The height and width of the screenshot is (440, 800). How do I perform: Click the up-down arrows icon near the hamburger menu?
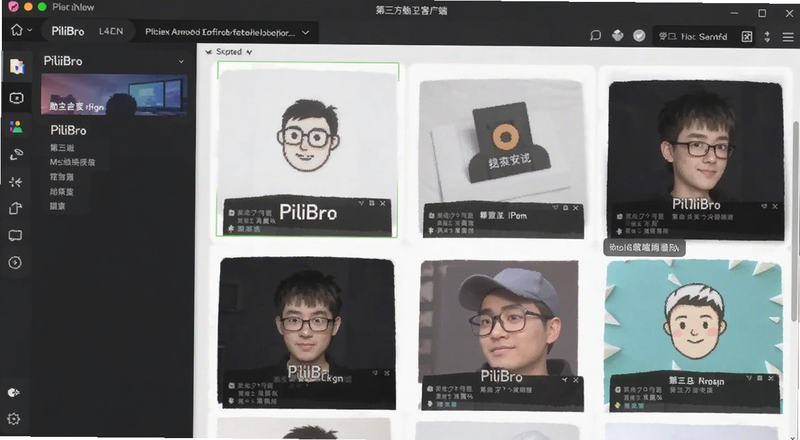pos(767,37)
